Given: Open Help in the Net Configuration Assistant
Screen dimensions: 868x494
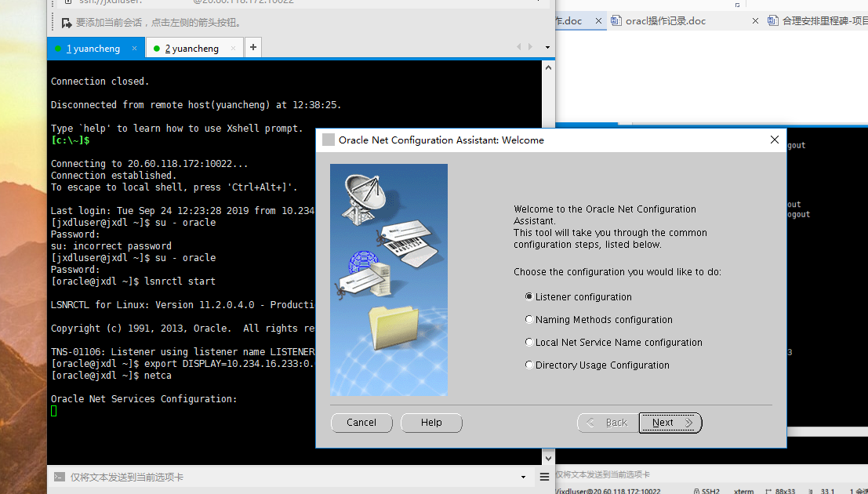Looking at the screenshot, I should pyautogui.click(x=431, y=423).
